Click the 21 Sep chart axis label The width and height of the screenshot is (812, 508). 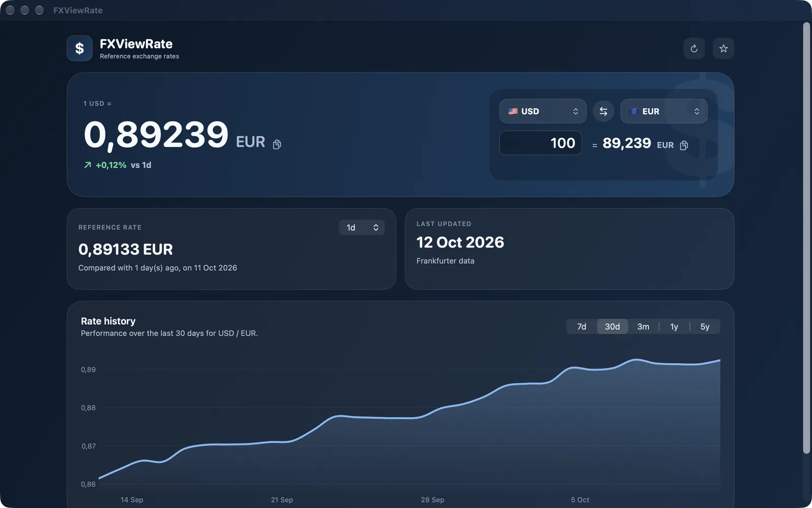[282, 500]
